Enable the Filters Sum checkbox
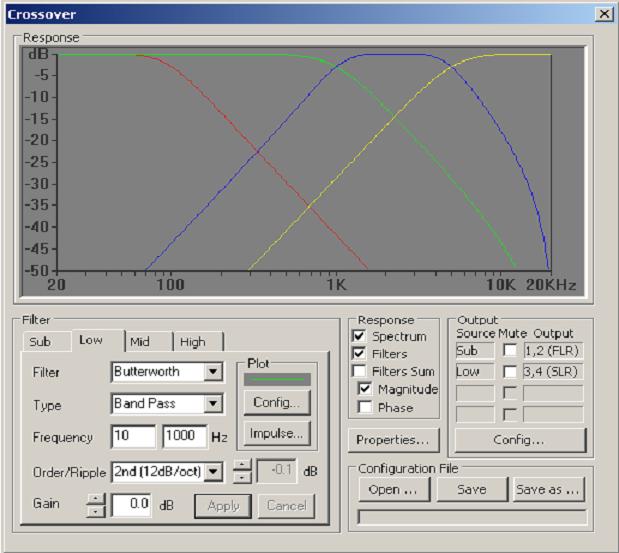This screenshot has width=619, height=553. point(359,371)
